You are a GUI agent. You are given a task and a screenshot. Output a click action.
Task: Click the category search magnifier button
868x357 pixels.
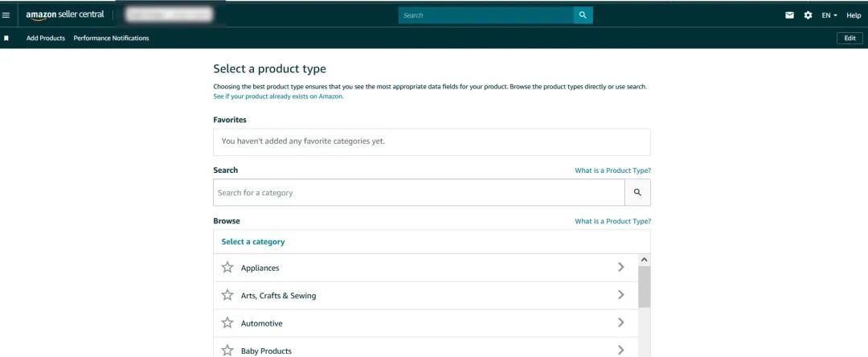tap(637, 193)
